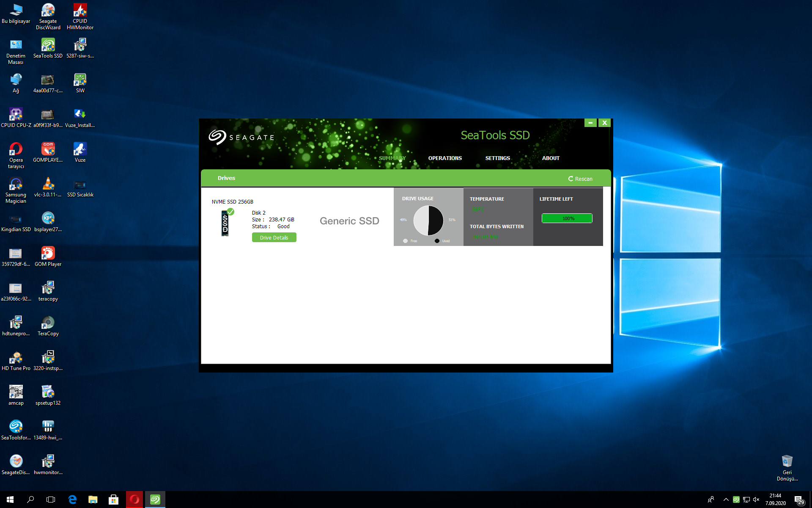Close the SeaTools SSD window
The height and width of the screenshot is (508, 812).
(x=604, y=123)
